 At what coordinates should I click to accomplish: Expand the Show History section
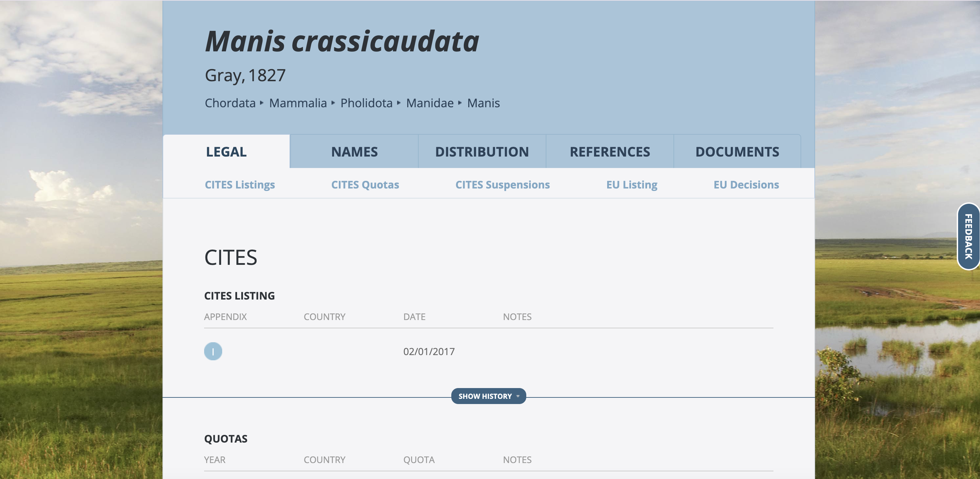[488, 396]
